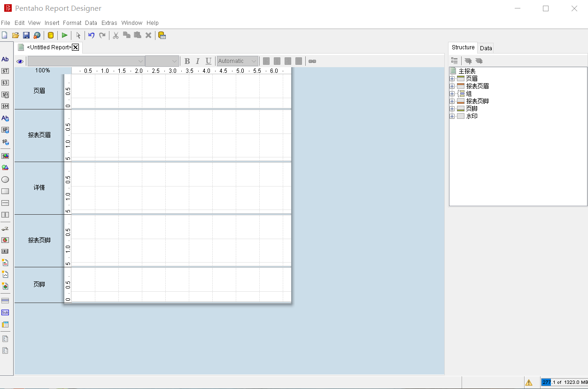Select the horizontal-line palette element
Viewport: 588px width, 389px height.
pos(5,203)
